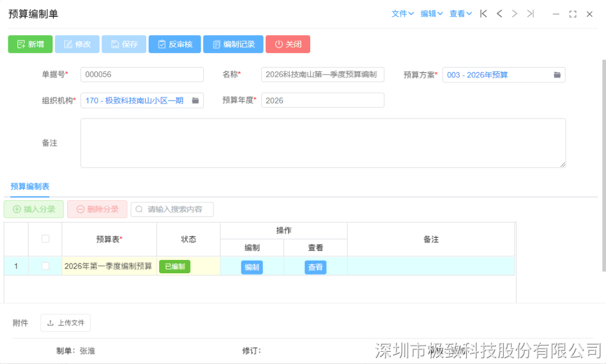Screen dimensions: 606x364
Task: Click the fullscreen expand icon
Action: coord(573,15)
